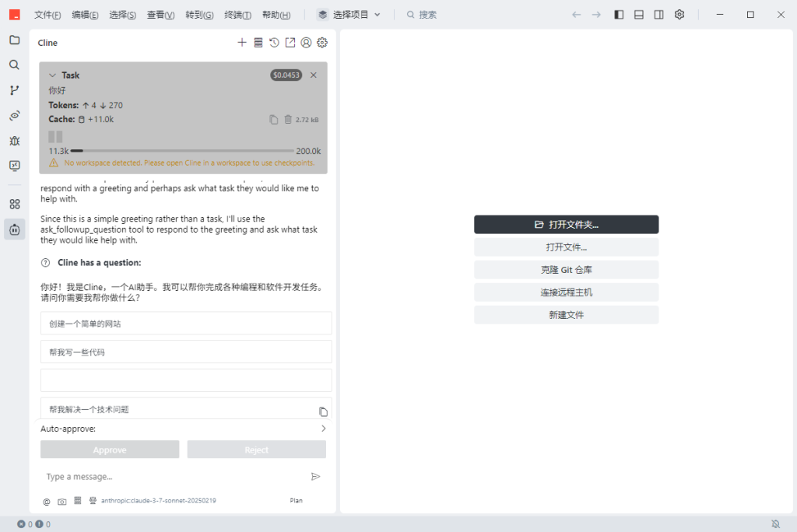Open the 转到(G) menu

point(199,15)
